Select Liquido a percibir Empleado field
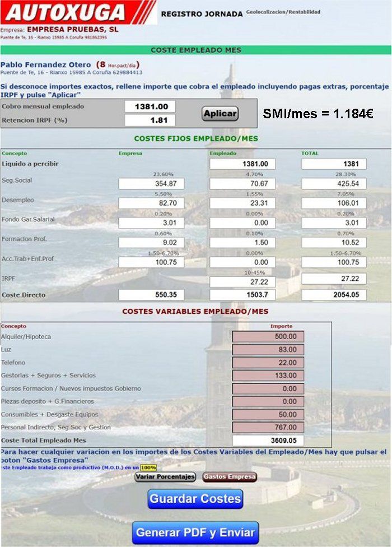The image size is (392, 547). [x=242, y=164]
